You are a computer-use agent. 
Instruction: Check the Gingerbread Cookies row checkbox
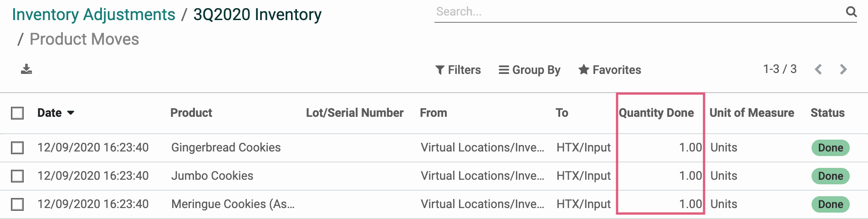17,148
